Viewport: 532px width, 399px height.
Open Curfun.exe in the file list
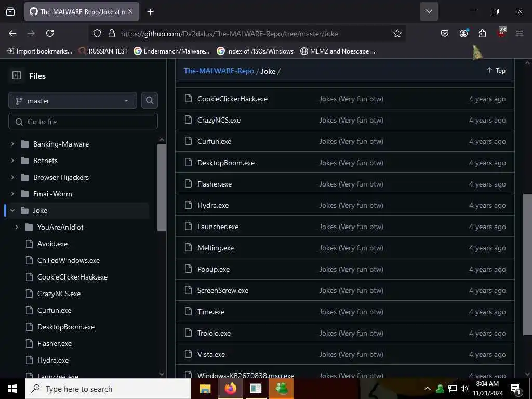pos(214,141)
